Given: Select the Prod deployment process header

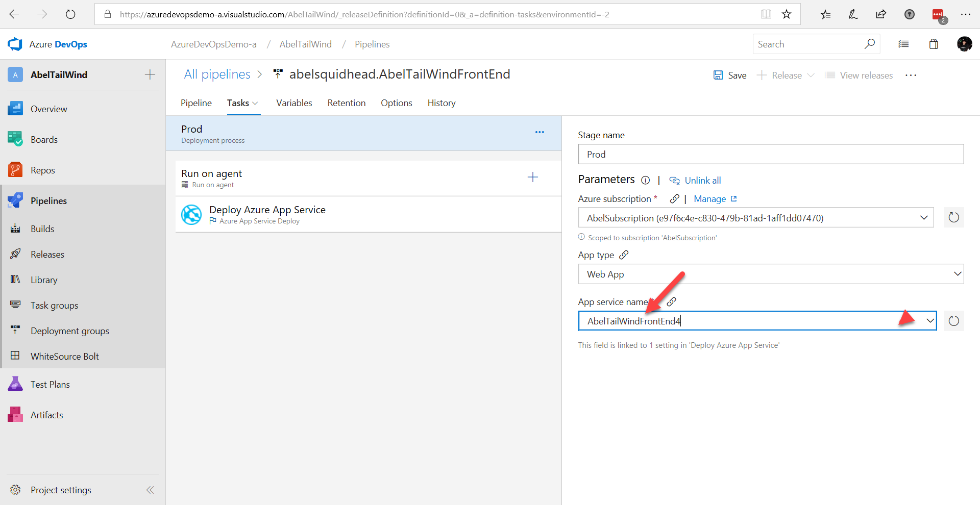Looking at the screenshot, I should [363, 133].
